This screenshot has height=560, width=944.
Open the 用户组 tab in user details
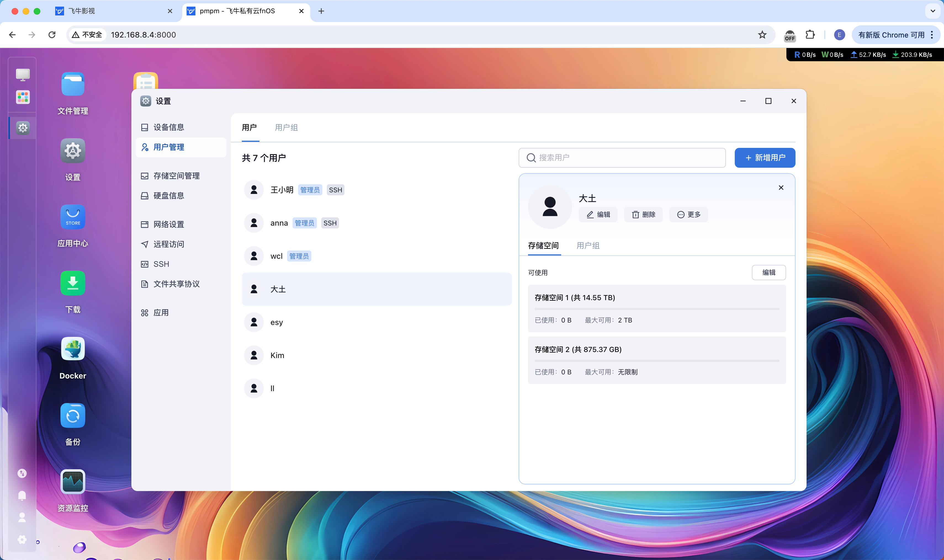coord(588,246)
